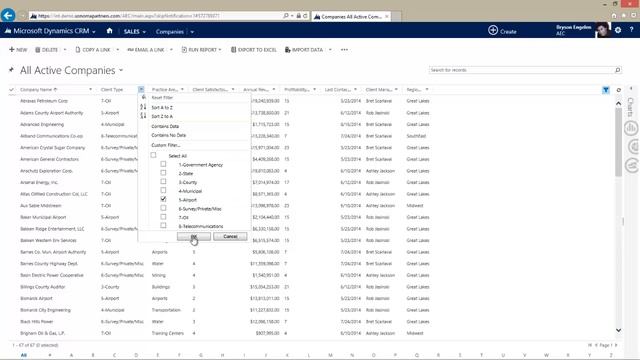Click the browser home icon in IE toolbar
Image resolution: width=640 pixels, height=360 pixels.
pos(614,16)
